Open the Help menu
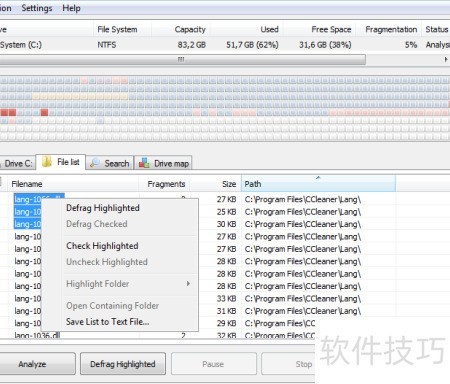 (71, 8)
